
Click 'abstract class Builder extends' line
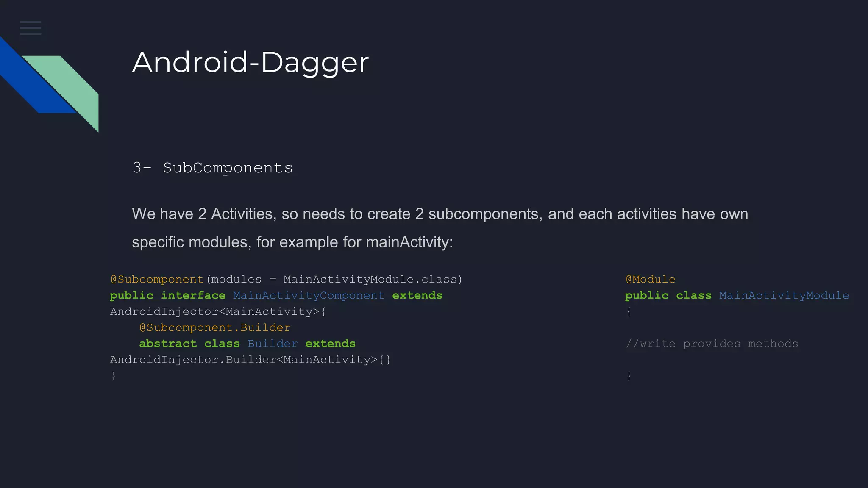point(248,344)
